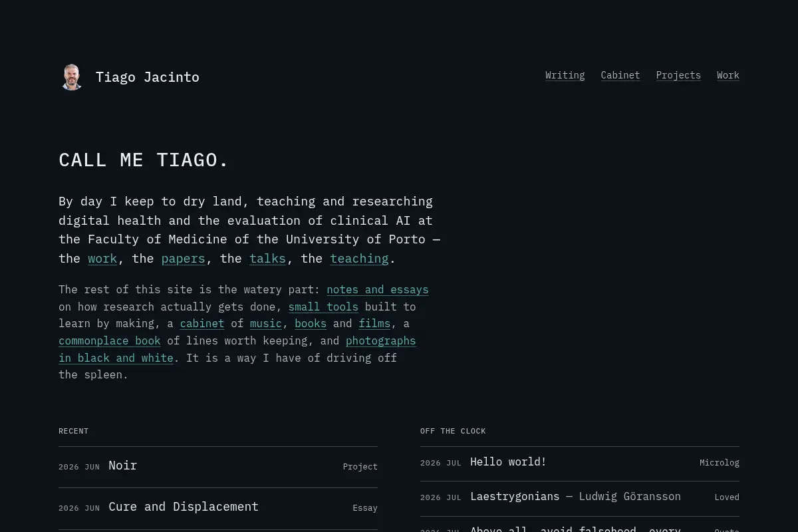Viewport: 798px width, 532px height.
Task: Click the Tiago Jacinto avatar photo
Action: click(x=72, y=77)
